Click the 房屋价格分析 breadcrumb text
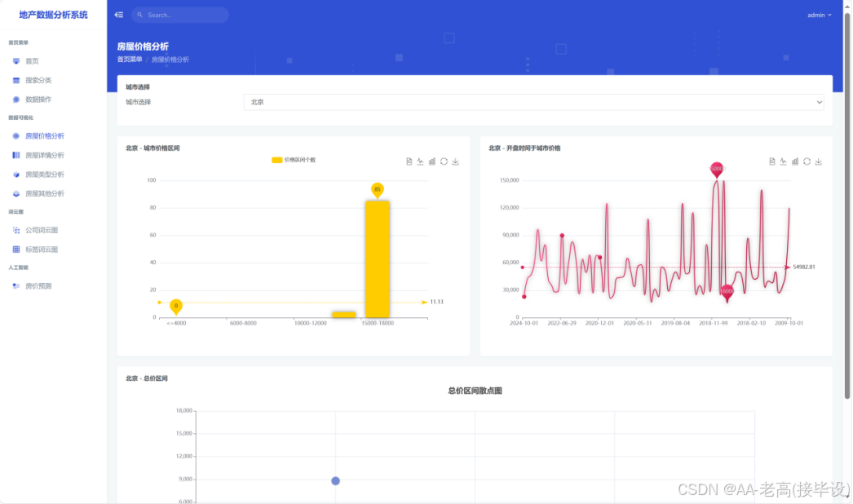853x504 pixels. pos(170,60)
